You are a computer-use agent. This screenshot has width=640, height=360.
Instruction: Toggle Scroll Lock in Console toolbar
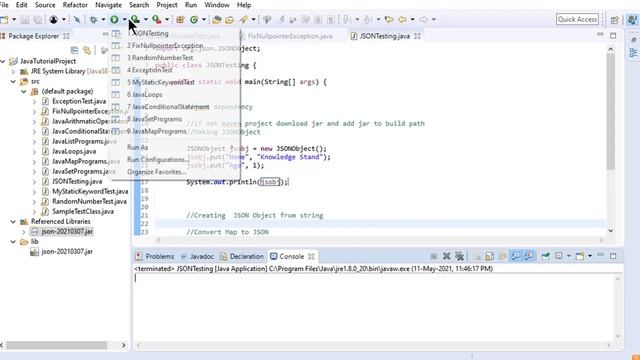pos(489,256)
